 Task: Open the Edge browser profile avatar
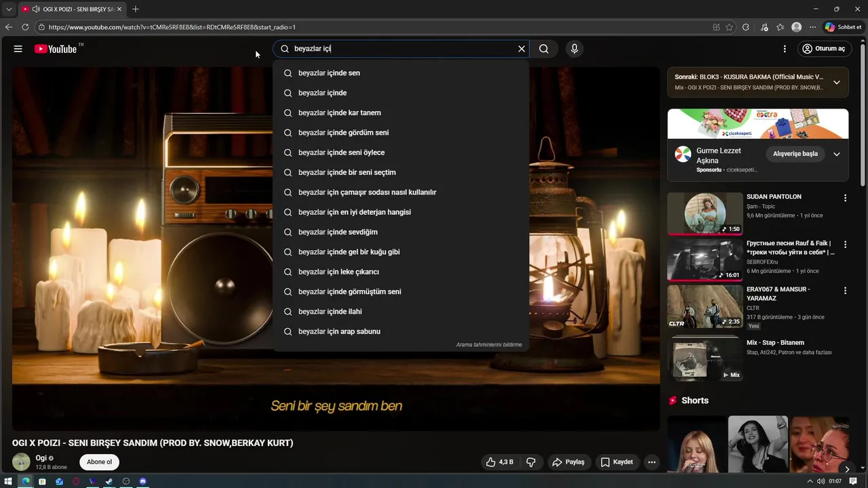[797, 27]
